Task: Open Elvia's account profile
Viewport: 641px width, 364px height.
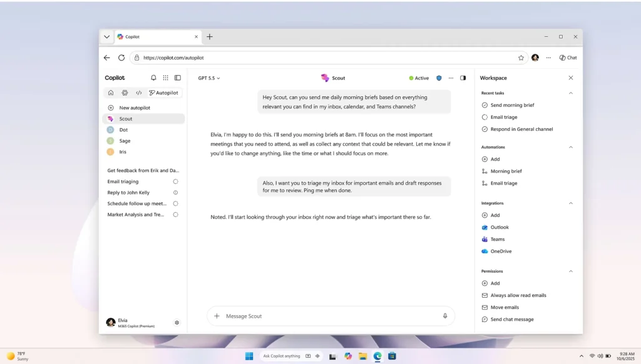Action: tap(131, 323)
